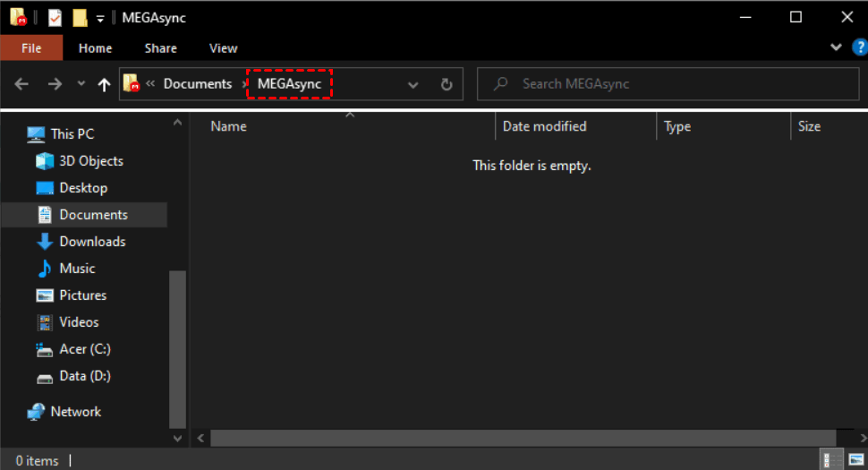The image size is (868, 470).
Task: Click the '0 items' status text
Action: click(x=37, y=460)
